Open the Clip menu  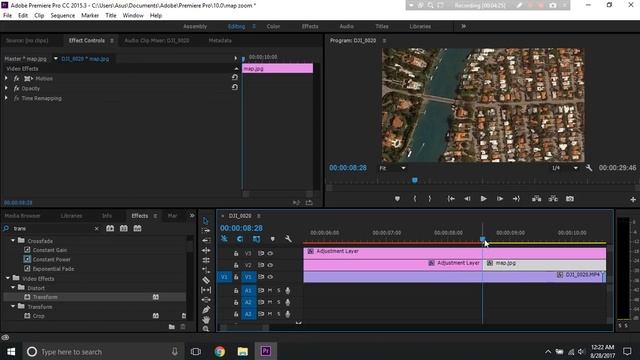pos(39,16)
